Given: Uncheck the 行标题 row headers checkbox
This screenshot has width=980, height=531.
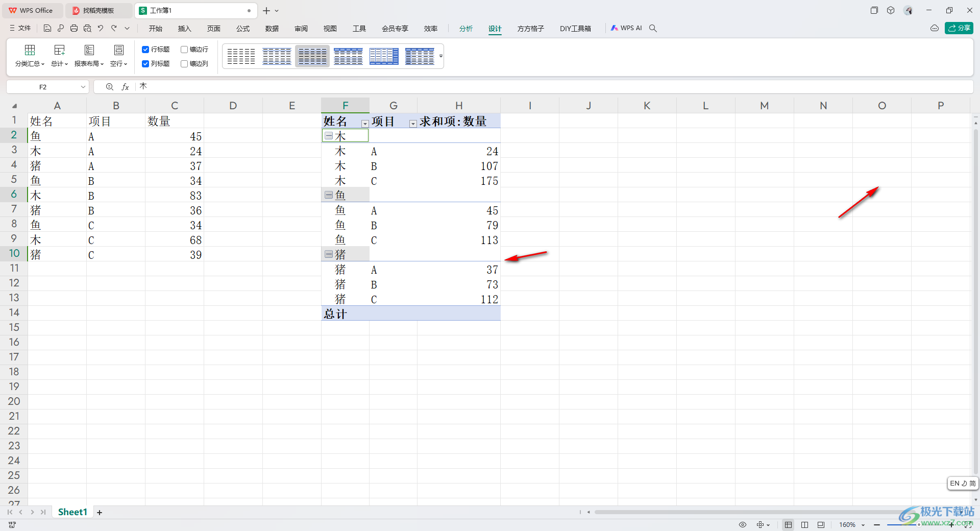Looking at the screenshot, I should point(145,50).
